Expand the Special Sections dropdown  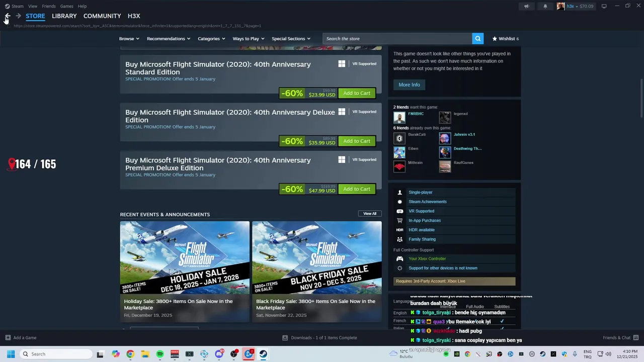[x=291, y=39]
